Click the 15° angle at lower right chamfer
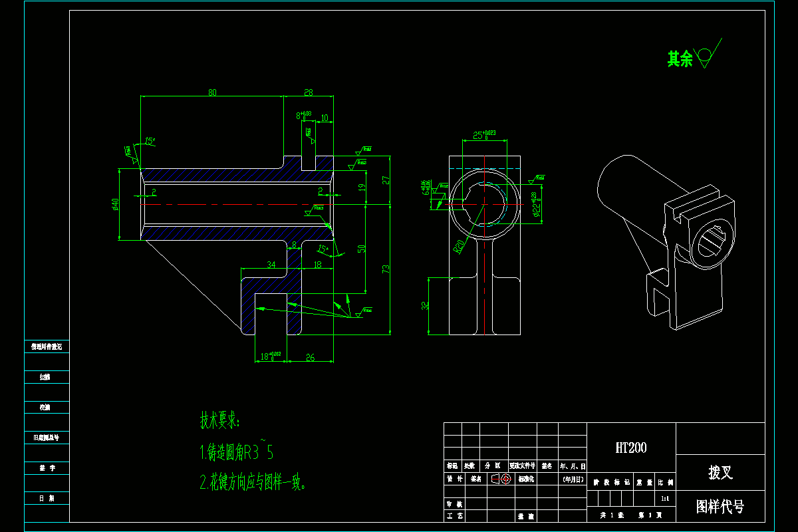This screenshot has width=798, height=532. pos(323,249)
